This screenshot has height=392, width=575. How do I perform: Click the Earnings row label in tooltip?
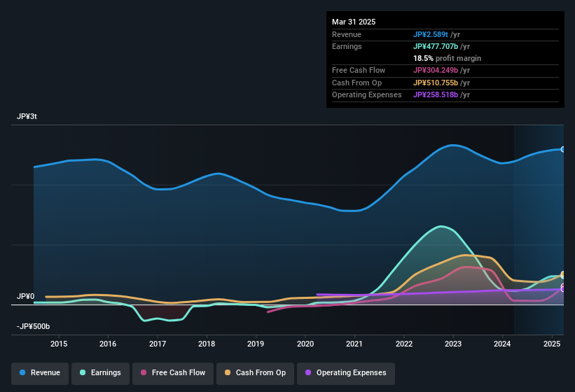tap(347, 46)
